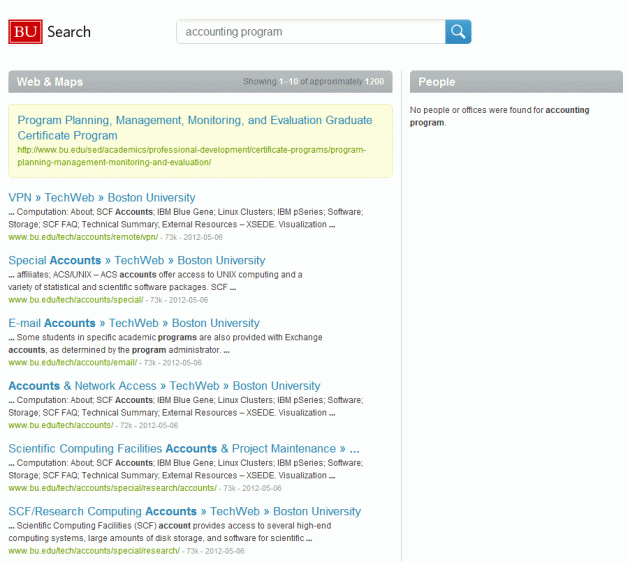The width and height of the screenshot is (630, 562).
Task: Click the Web & Maps section header
Action: tap(200, 82)
